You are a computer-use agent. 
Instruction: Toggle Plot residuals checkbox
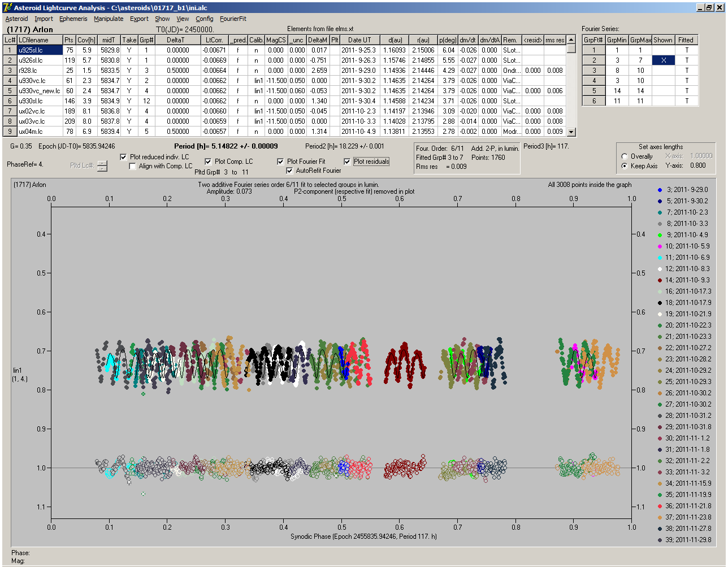coord(347,162)
